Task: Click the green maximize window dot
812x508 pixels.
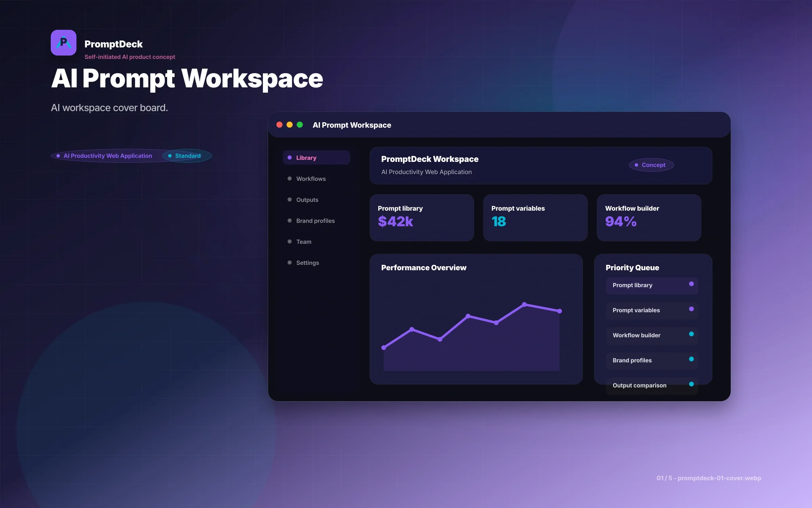Action: 300,125
